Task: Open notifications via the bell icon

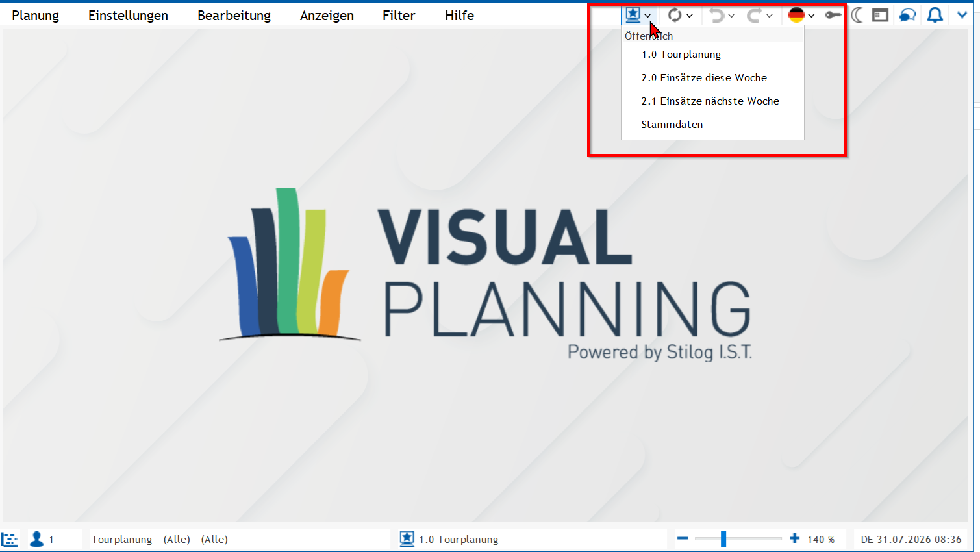Action: point(935,15)
